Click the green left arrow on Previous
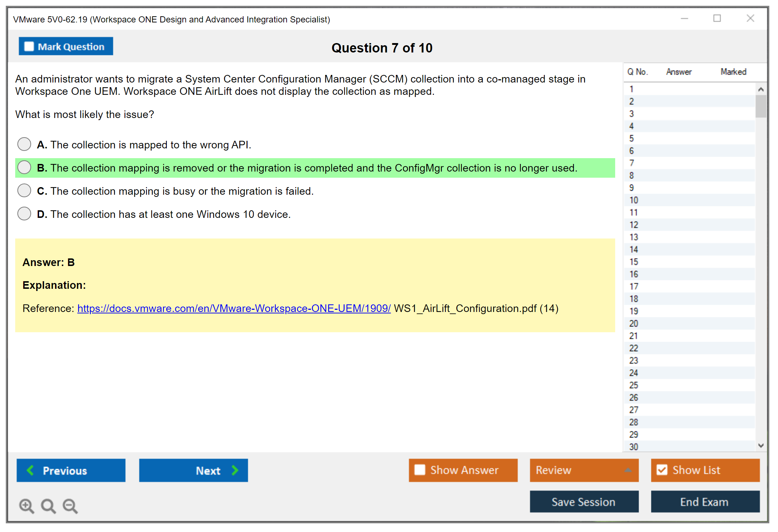778x532 pixels. [30, 470]
